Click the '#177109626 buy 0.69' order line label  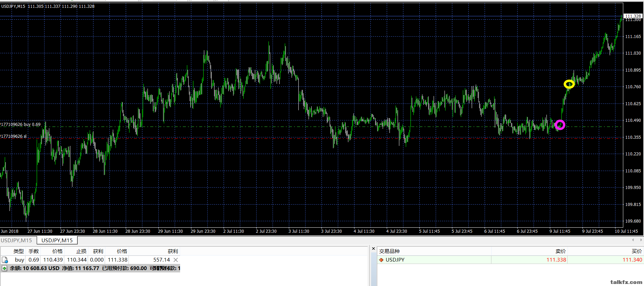20,125
